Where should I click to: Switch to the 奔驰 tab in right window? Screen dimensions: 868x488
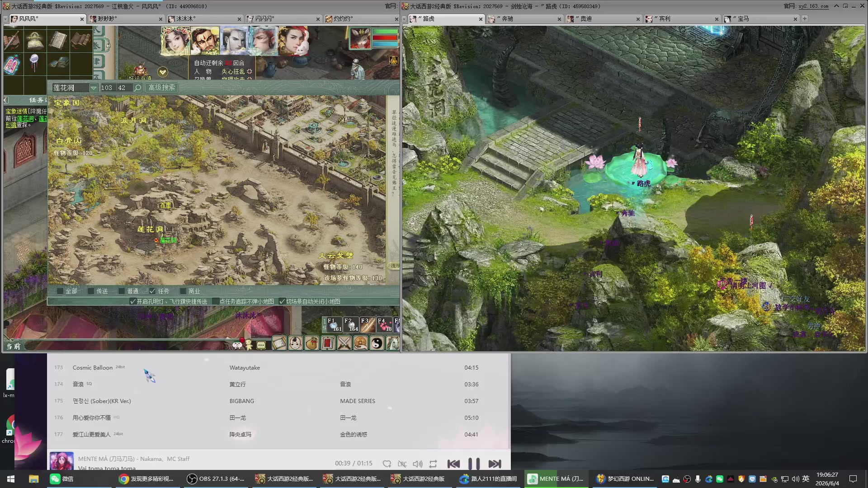tap(525, 19)
